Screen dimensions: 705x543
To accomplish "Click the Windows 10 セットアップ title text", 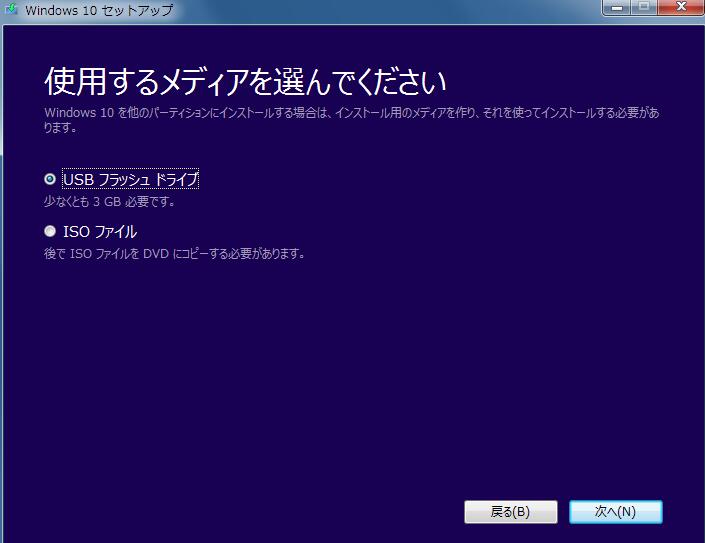I will coord(99,10).
